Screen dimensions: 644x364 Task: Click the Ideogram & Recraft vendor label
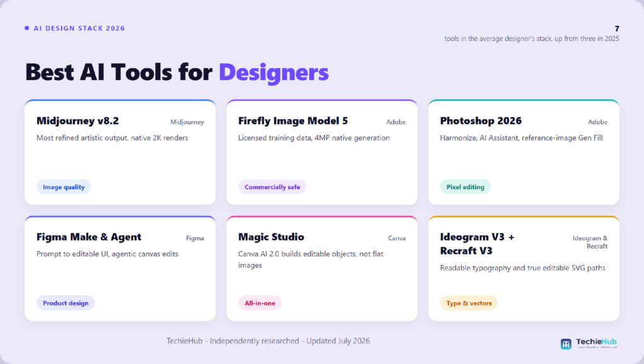590,242
